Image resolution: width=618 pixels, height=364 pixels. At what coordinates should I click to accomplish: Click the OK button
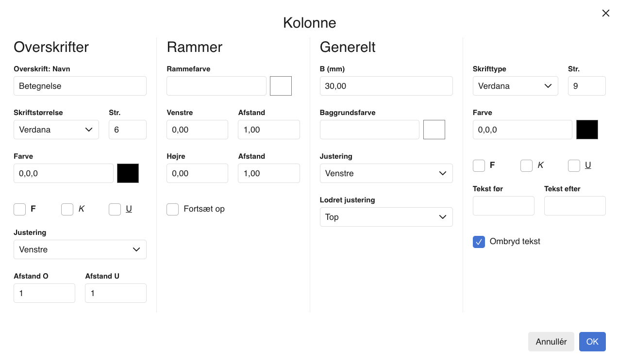[x=592, y=342]
